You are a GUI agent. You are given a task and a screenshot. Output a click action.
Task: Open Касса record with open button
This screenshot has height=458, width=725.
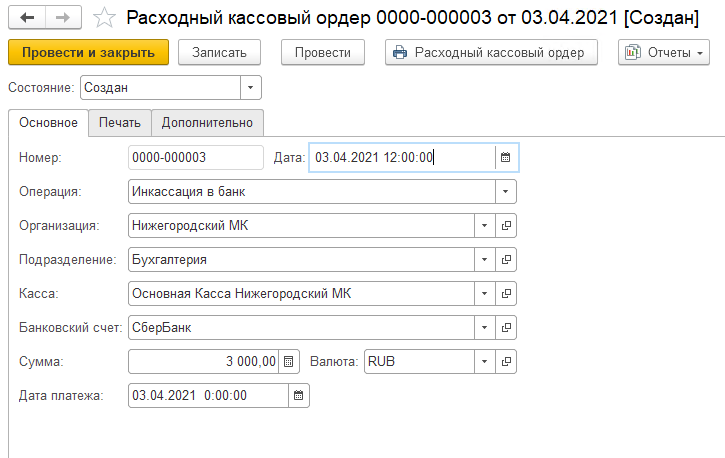coord(507,294)
